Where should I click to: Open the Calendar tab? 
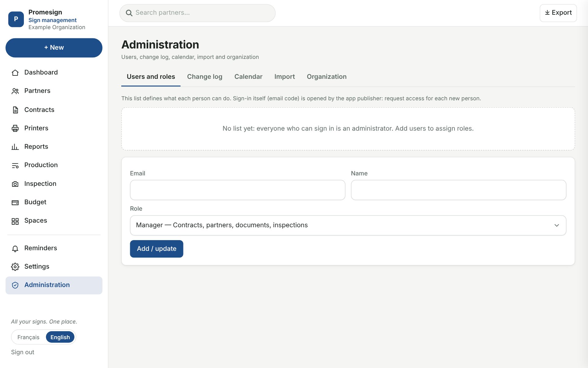click(x=248, y=77)
